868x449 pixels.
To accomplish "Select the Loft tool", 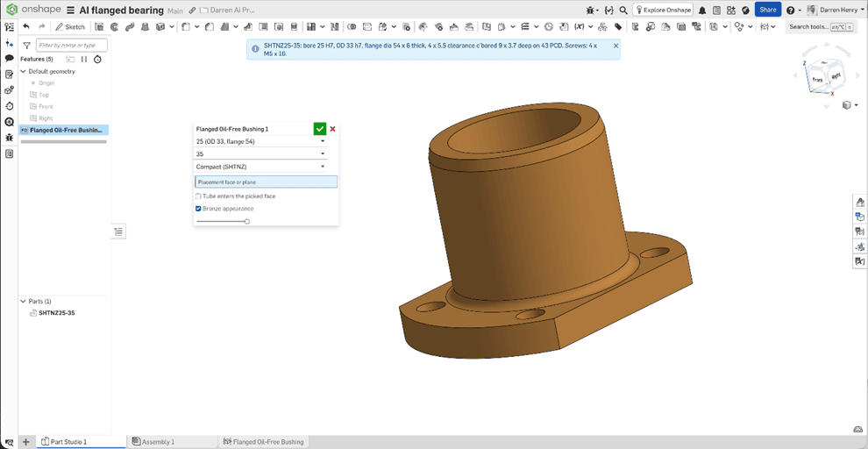I will click(146, 26).
